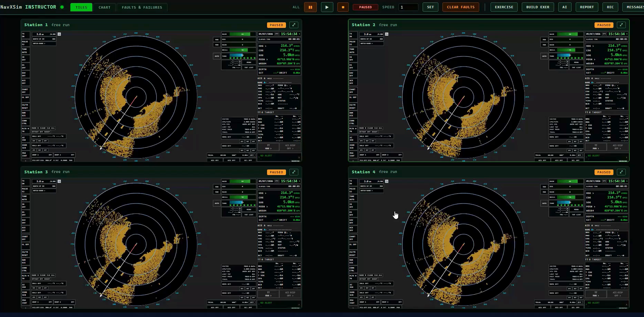644x317 pixels.
Task: Toggle EAV OFF button in Station 3
Action: click(25, 221)
